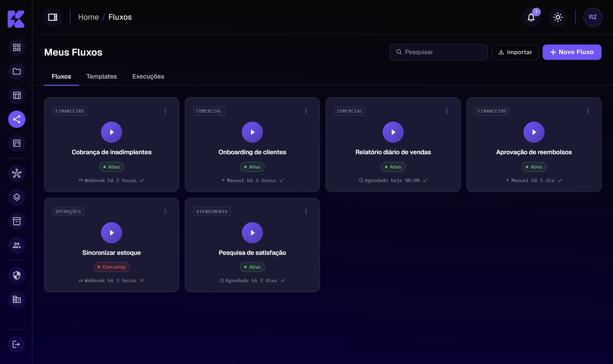613x364 pixels.
Task: Click the logout icon at sidebar bottom
Action: click(16, 344)
